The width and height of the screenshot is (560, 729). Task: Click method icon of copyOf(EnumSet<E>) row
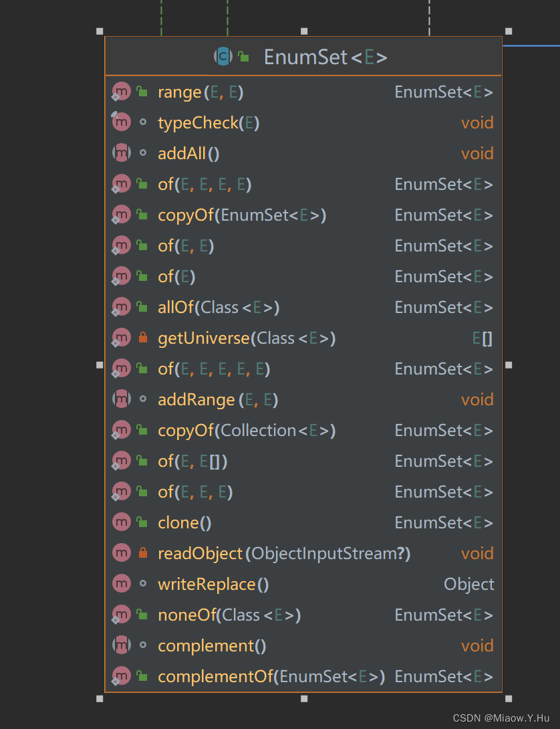pyautogui.click(x=122, y=215)
